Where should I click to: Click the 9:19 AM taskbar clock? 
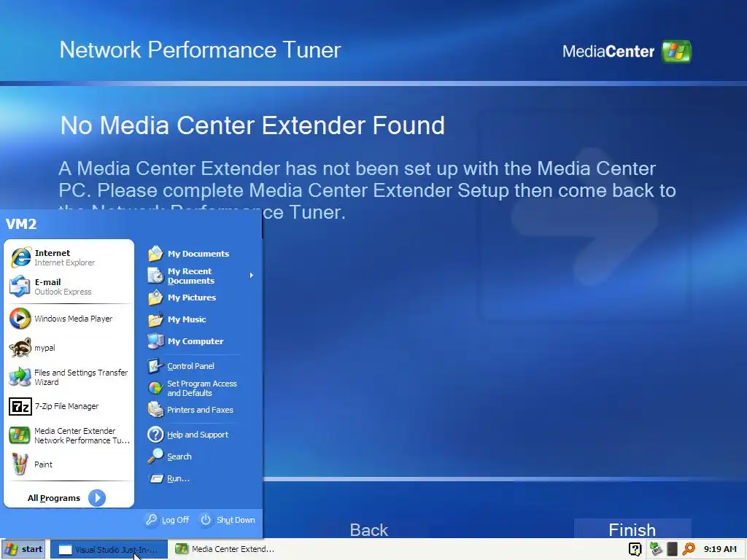tap(720, 549)
